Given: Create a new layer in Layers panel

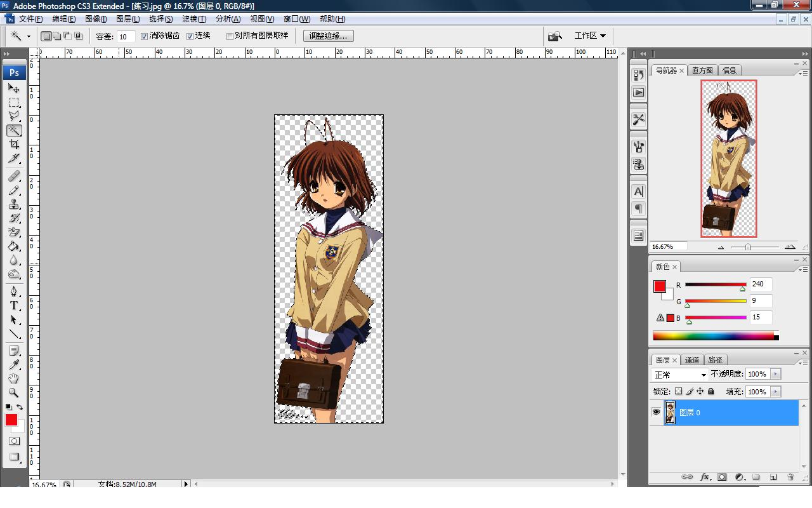Looking at the screenshot, I should tap(773, 477).
